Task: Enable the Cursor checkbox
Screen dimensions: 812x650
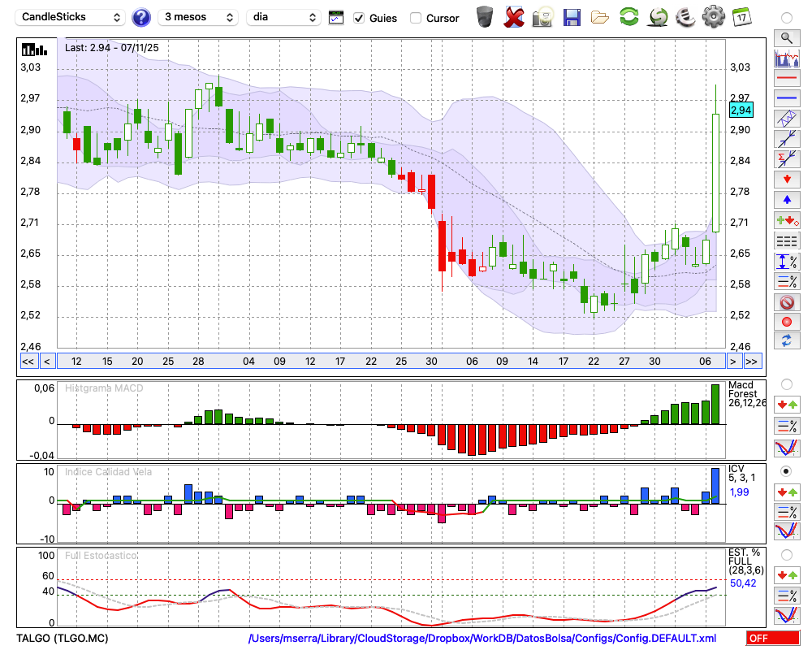Action: 416,18
